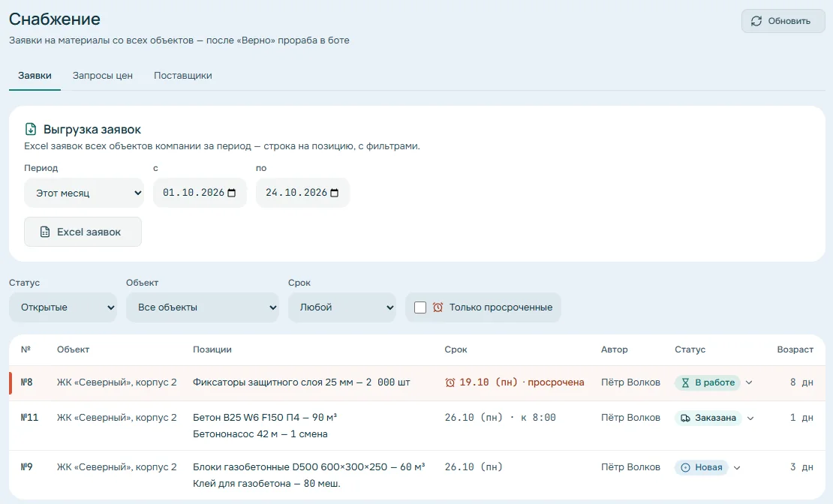Click the Возраст column header
Screen dimensions: 833x504
[795, 349]
